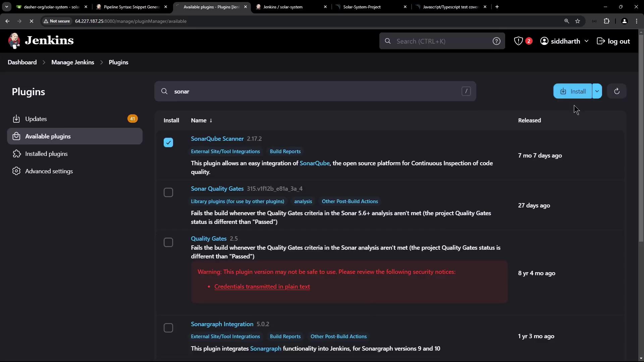Click refresh plugin list icon button
This screenshot has height=362, width=644.
click(x=616, y=91)
